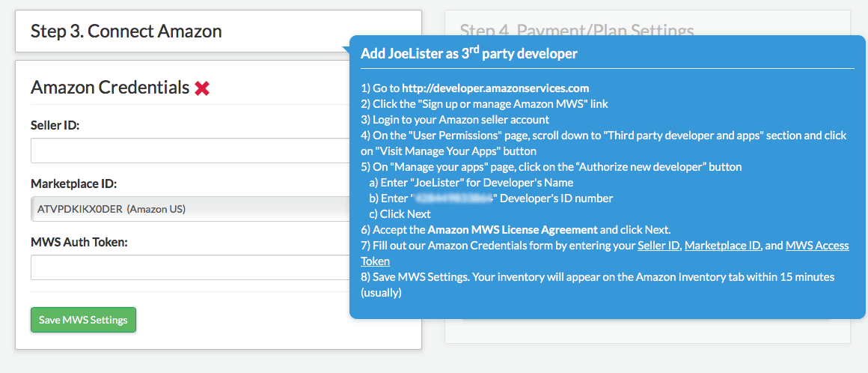868x373 pixels.
Task: Open the underlined Marketplace ID link in step 7
Action: coord(722,246)
